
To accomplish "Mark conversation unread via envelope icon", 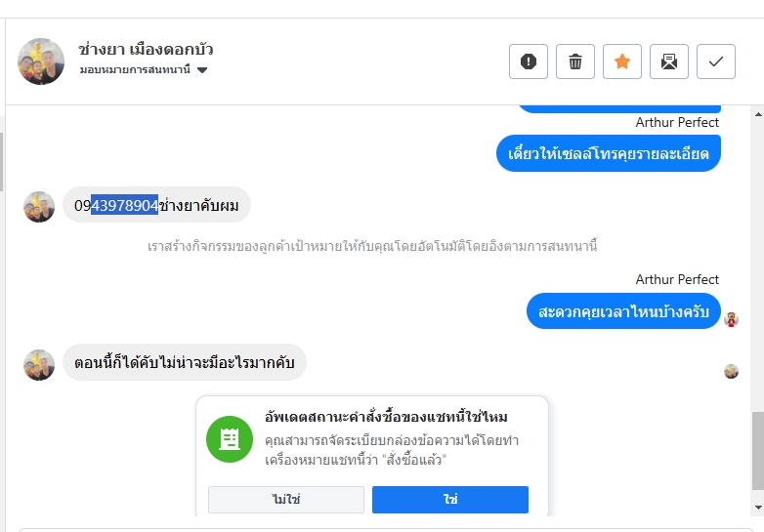I will [669, 61].
